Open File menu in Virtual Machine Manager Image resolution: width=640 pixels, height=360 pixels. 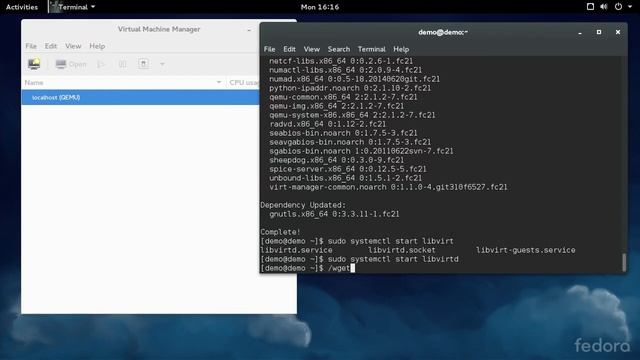31,46
